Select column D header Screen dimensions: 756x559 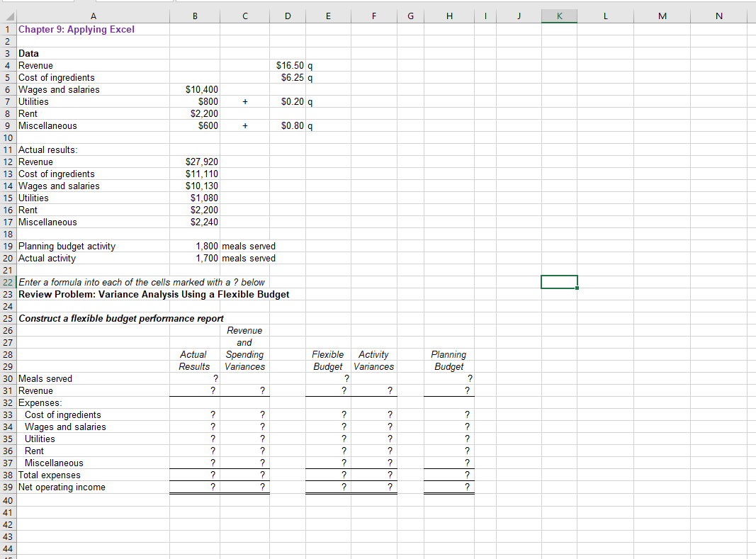(288, 16)
